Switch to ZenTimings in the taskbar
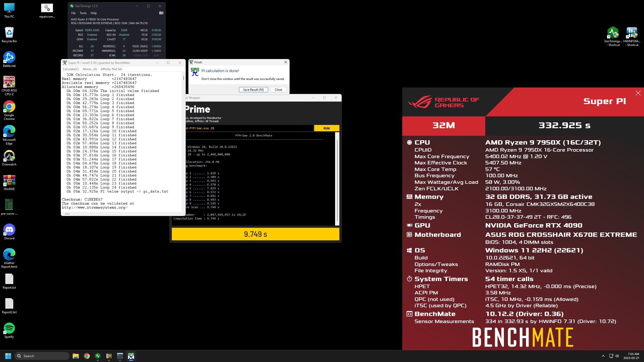This screenshot has height=362, width=644. coord(98,356)
